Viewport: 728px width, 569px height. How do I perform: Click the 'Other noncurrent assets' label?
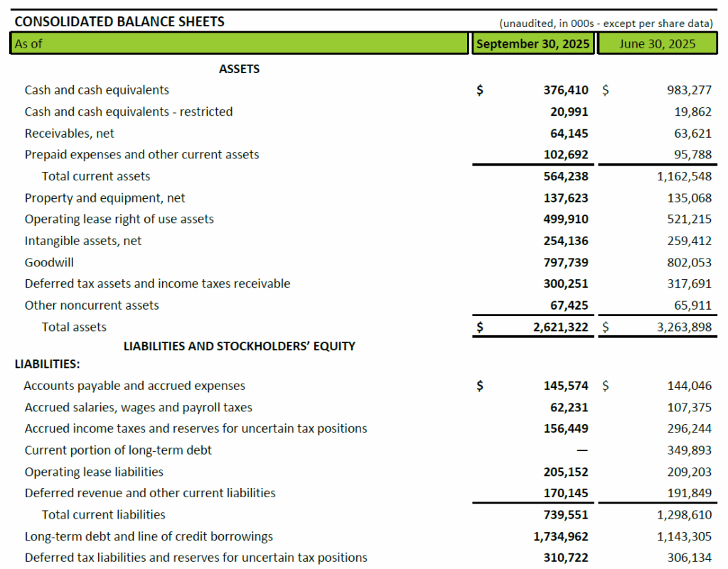click(x=92, y=305)
